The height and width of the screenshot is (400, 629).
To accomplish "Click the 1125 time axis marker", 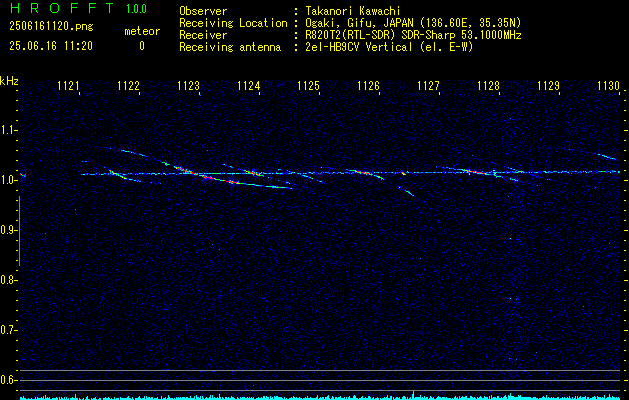I will [x=308, y=86].
